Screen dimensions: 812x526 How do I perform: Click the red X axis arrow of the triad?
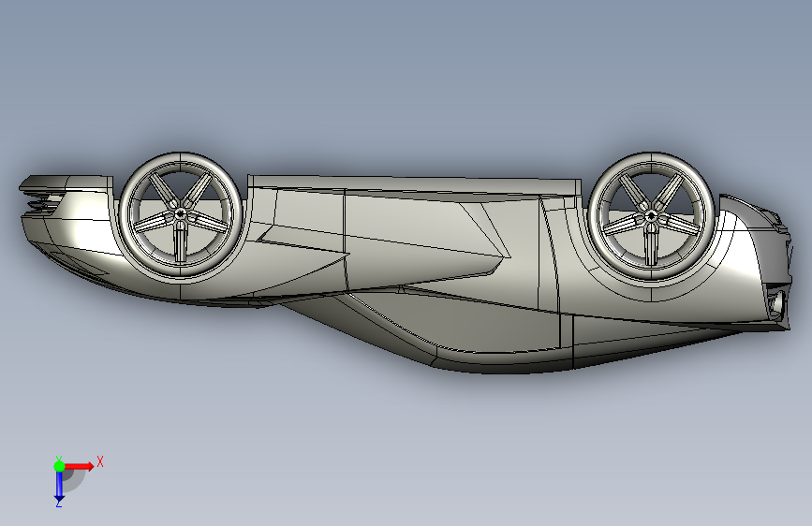click(x=79, y=466)
